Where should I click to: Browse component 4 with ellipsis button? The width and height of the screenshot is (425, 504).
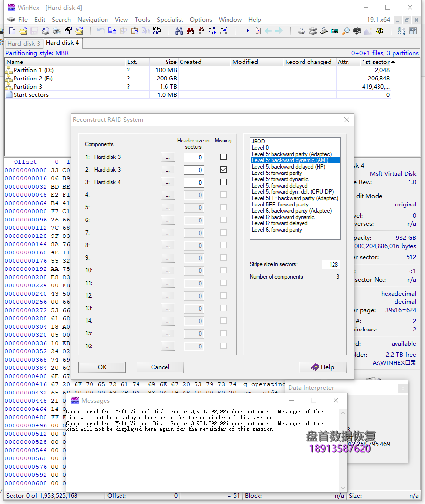coord(168,195)
